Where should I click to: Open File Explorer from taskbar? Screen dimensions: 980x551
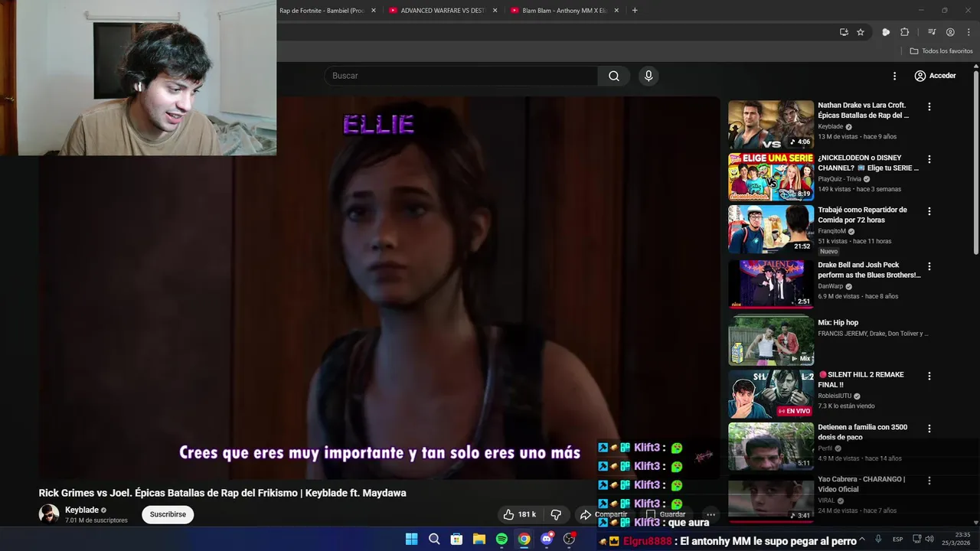pos(479,539)
